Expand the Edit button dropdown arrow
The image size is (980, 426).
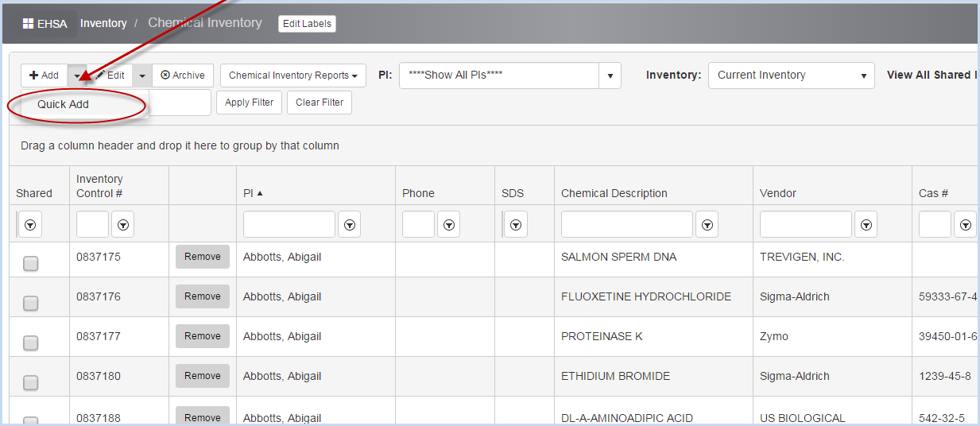coord(141,76)
